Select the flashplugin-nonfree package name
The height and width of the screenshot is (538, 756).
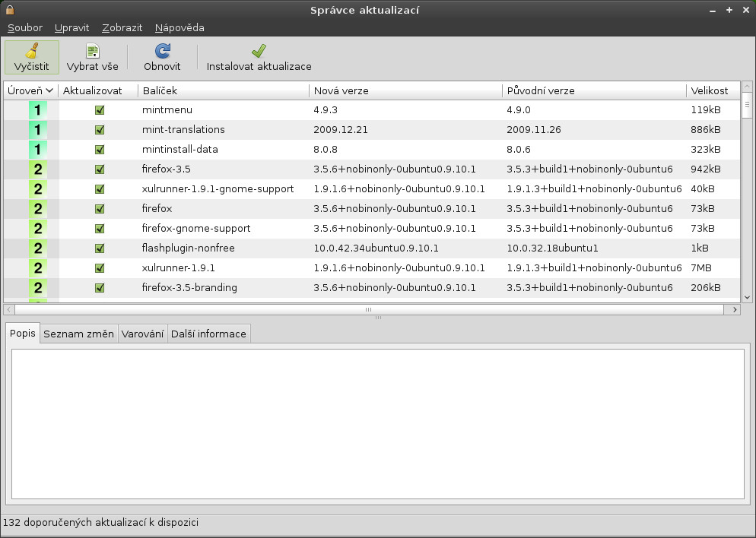click(x=188, y=248)
